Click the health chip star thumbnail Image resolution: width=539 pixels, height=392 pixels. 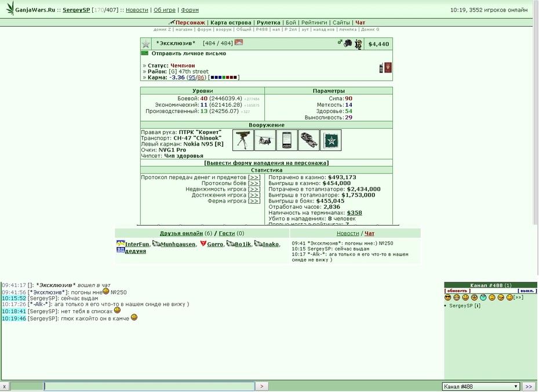pos(331,140)
